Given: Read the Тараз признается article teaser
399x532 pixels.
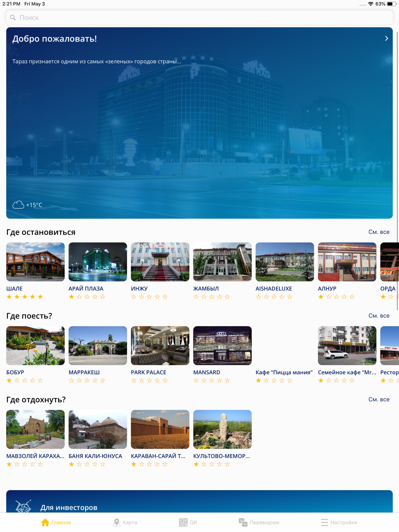Looking at the screenshot, I should (x=97, y=61).
